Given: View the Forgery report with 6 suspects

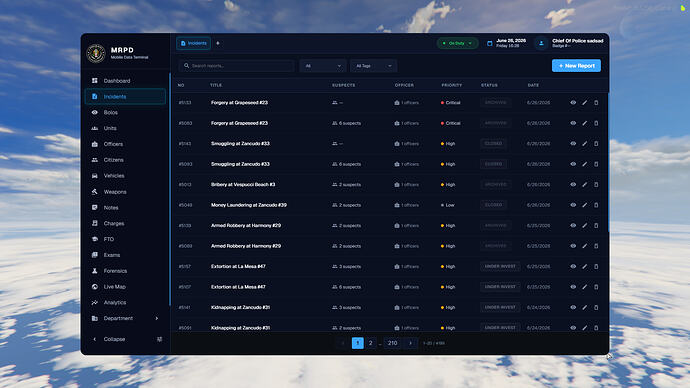Looking at the screenshot, I should coord(573,123).
